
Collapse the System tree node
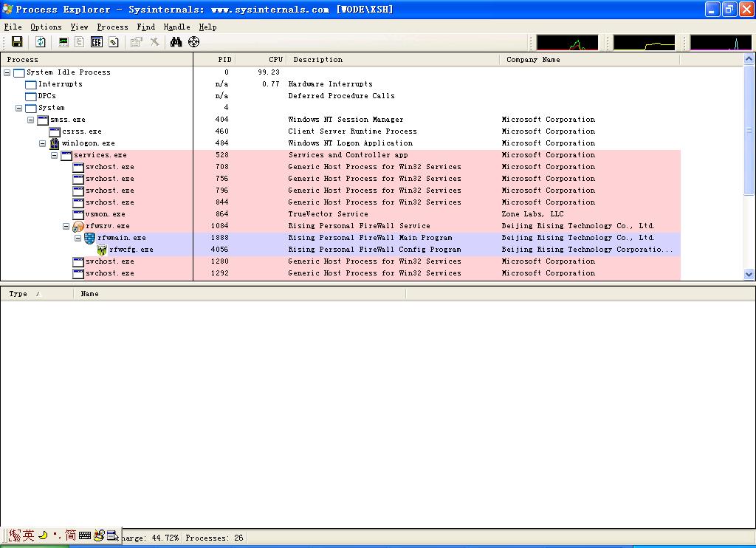[x=18, y=108]
